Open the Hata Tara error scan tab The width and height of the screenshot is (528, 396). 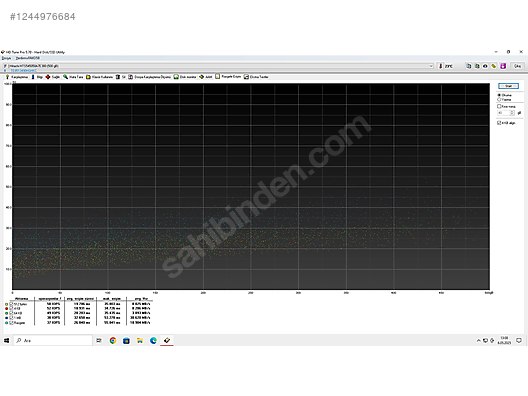[x=73, y=77]
